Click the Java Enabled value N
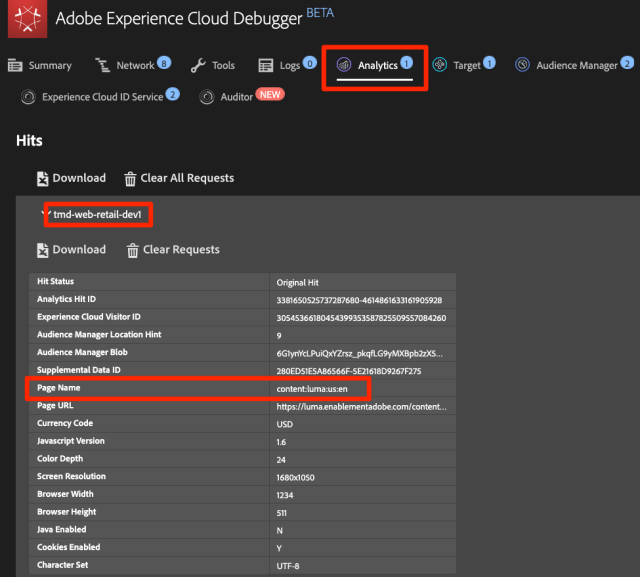The width and height of the screenshot is (640, 577). [280, 530]
